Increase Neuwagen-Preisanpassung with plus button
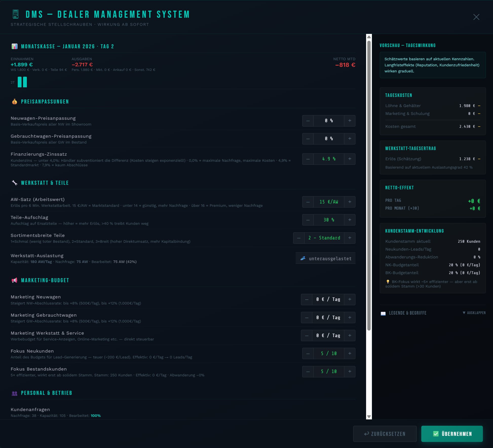 [350, 121]
